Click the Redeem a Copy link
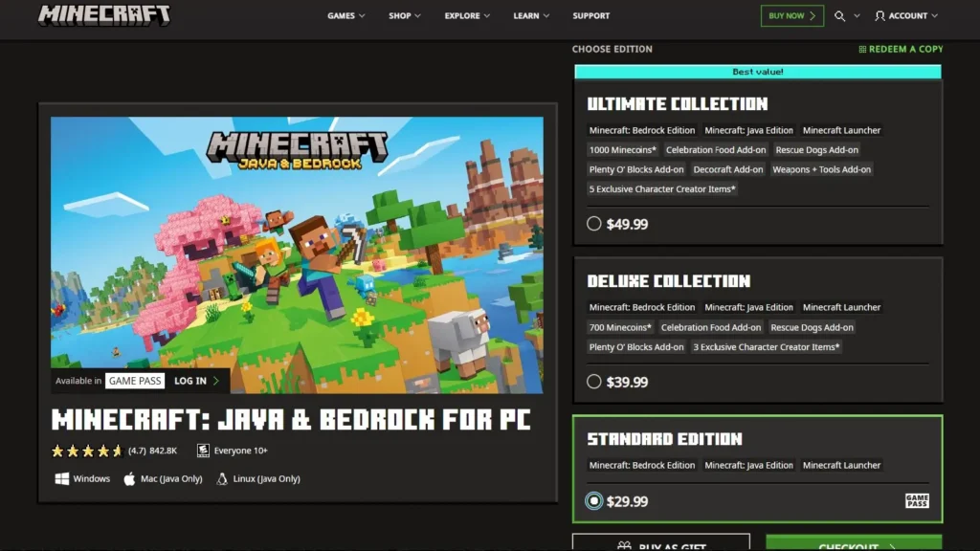This screenshot has height=551, width=980. point(901,50)
